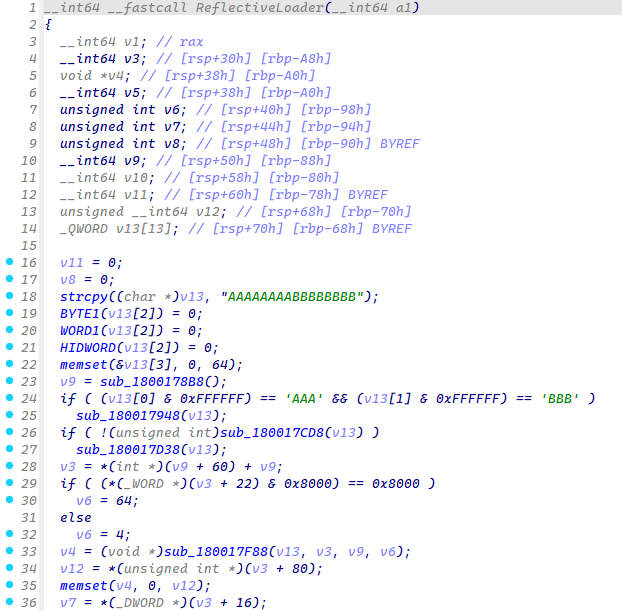Click the __int64 a1 parameter
The image size is (622, 611).
coord(372,8)
